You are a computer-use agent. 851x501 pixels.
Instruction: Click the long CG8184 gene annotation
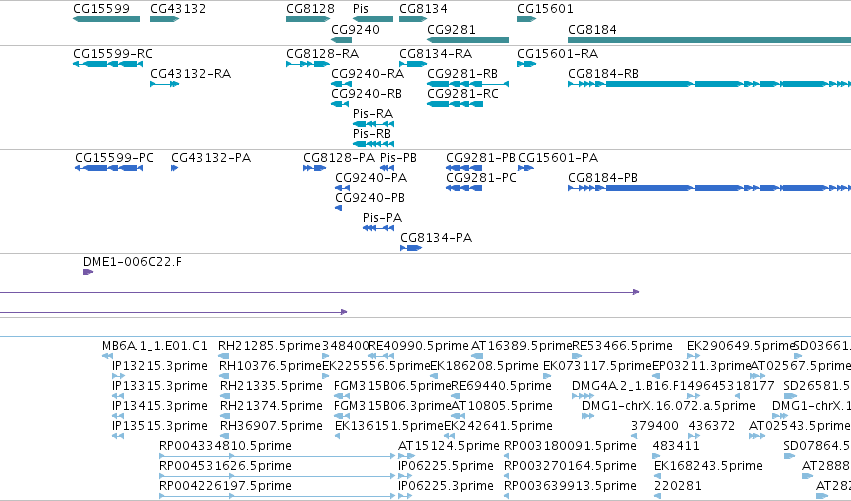(x=709, y=40)
